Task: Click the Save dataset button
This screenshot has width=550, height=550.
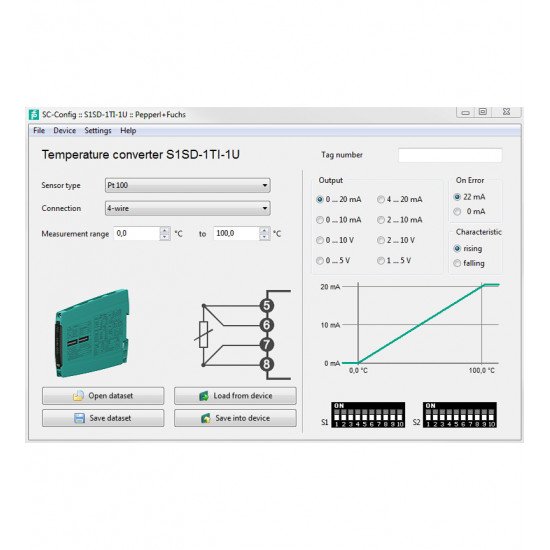Action: (103, 418)
